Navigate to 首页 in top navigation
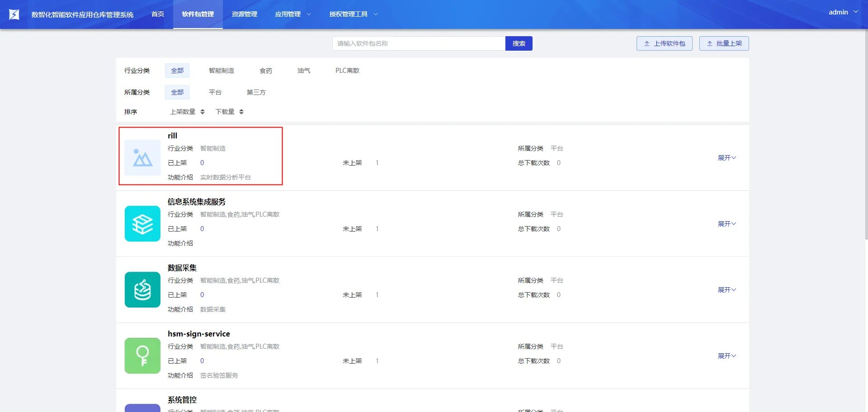Screen dimensions: 868x412 pos(158,14)
